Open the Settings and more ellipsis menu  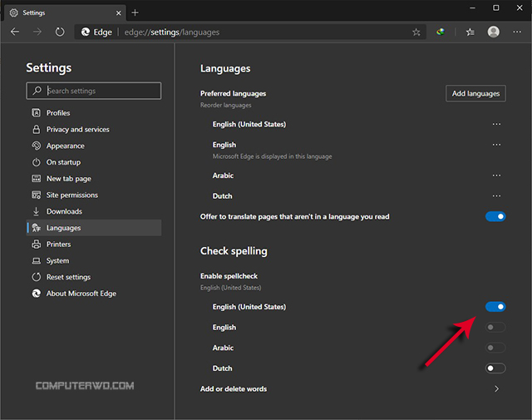(517, 32)
